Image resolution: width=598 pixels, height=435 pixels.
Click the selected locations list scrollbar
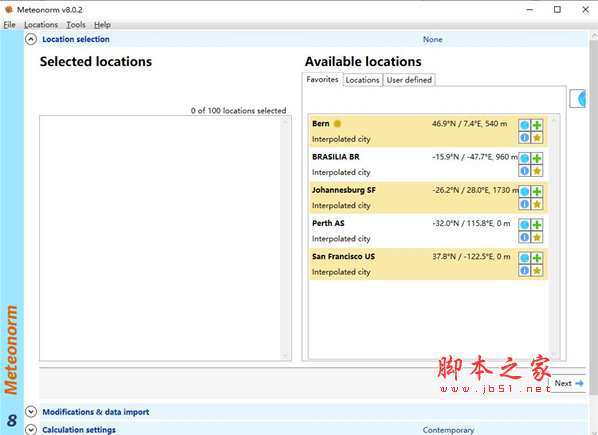coord(285,238)
